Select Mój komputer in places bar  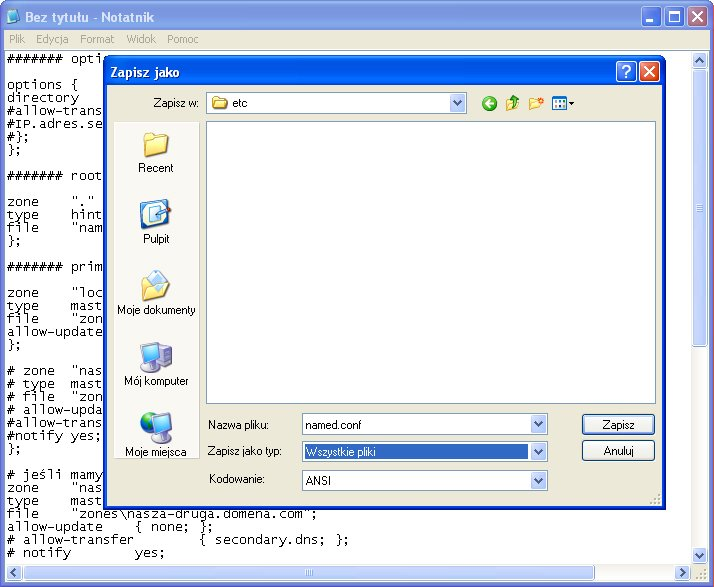point(156,364)
